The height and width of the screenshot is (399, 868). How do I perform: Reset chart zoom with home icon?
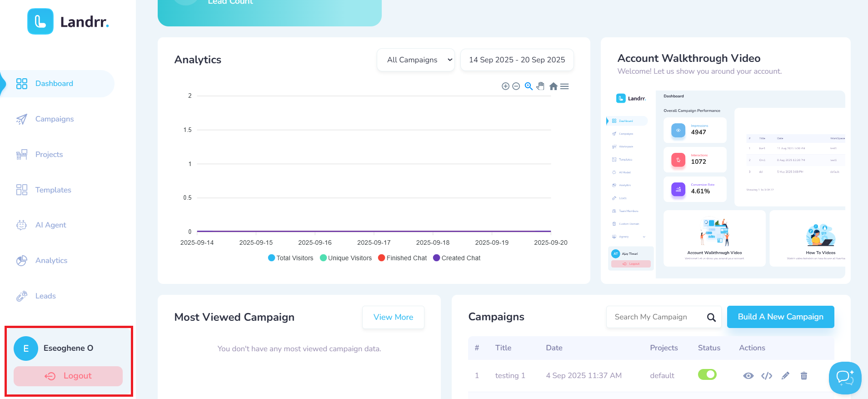553,86
